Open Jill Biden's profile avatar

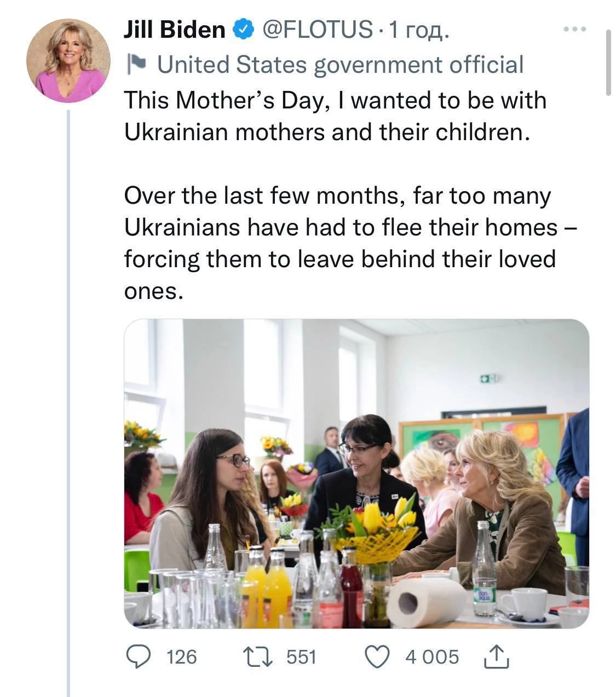pyautogui.click(x=68, y=60)
